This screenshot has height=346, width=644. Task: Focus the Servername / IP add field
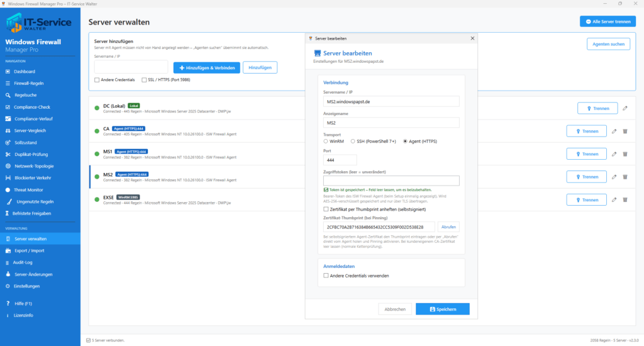point(131,67)
